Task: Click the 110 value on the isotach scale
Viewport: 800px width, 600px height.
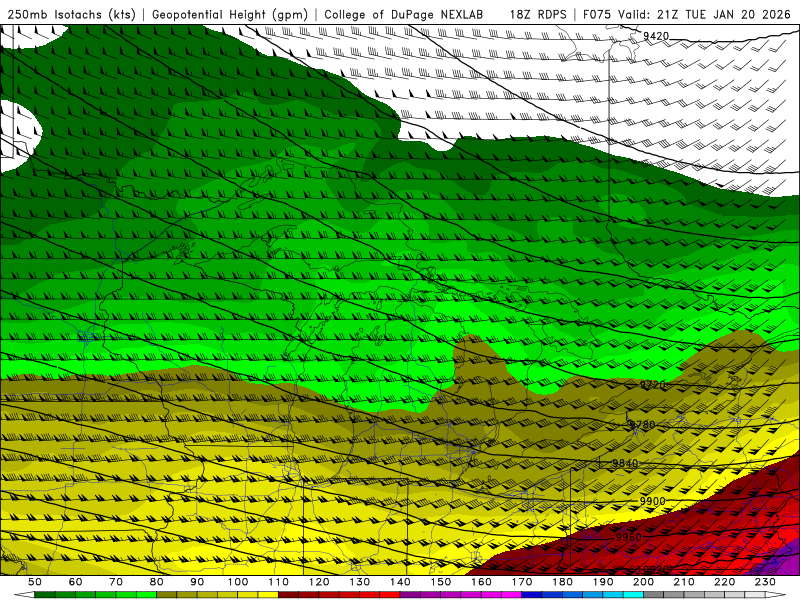Action: 279,582
